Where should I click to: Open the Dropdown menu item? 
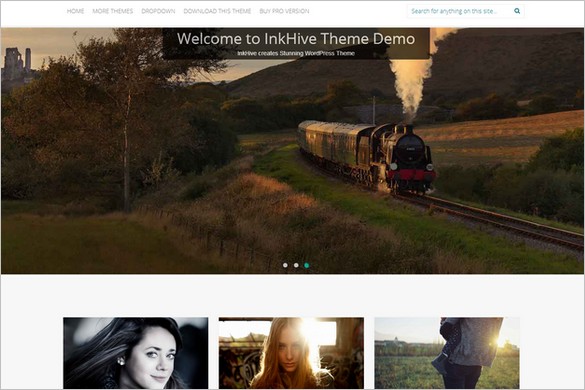click(x=158, y=11)
